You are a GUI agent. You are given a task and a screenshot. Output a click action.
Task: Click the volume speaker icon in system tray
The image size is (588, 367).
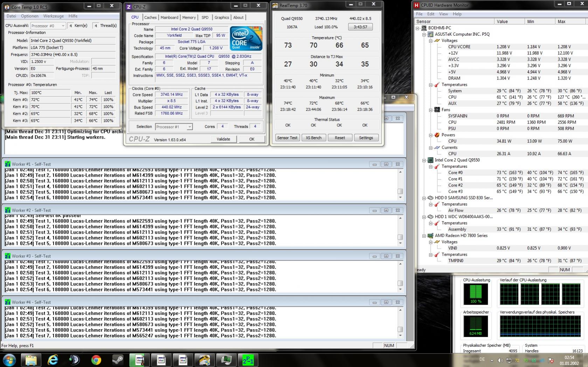500,360
